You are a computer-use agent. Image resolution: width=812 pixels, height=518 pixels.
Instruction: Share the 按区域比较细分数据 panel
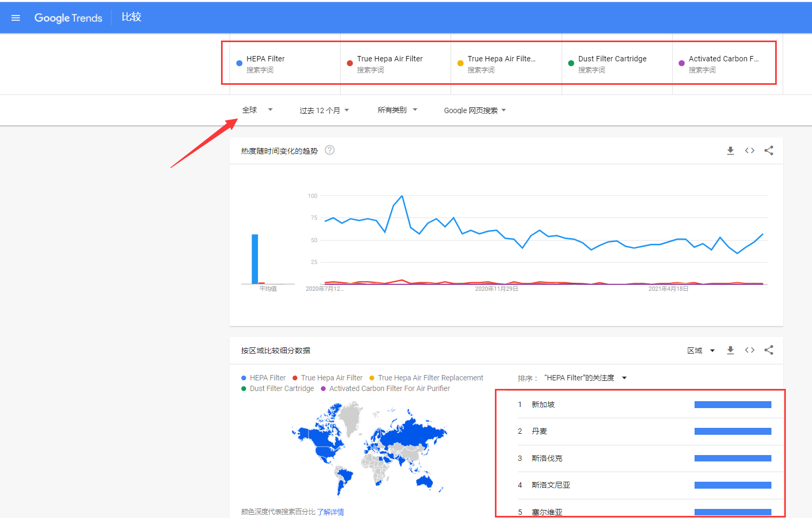[x=769, y=350]
